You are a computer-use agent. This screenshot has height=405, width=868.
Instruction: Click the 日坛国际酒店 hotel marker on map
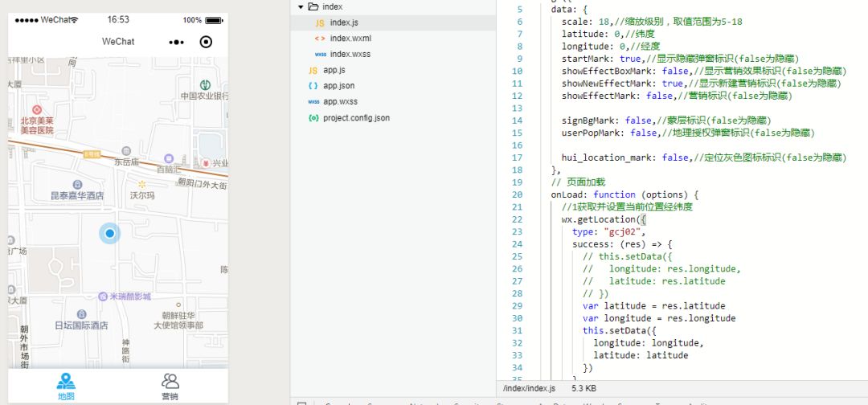(81, 314)
